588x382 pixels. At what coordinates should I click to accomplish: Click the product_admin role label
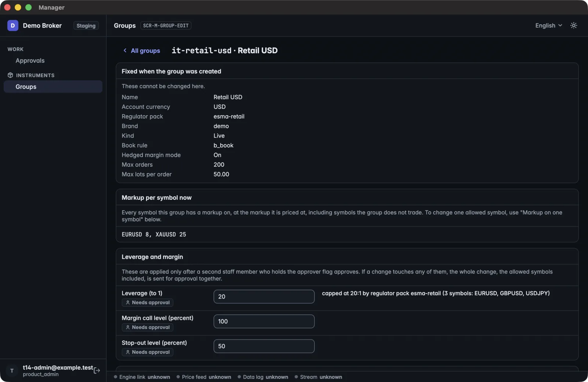pos(41,374)
